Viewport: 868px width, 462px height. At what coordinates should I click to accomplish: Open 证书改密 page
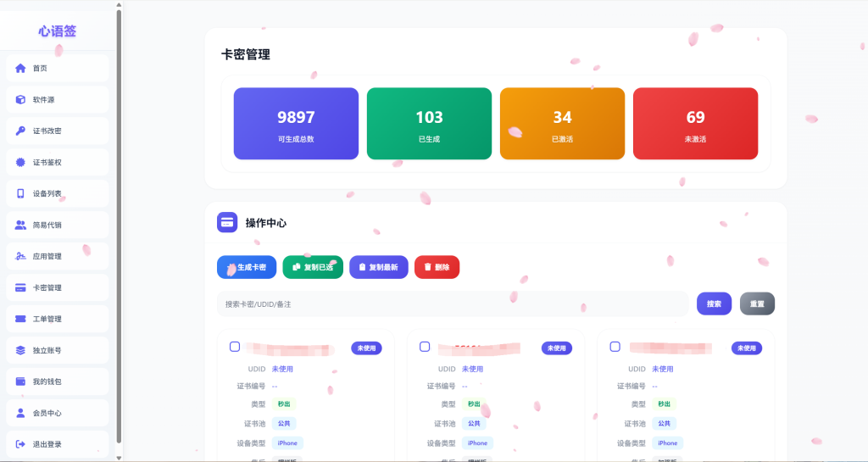pos(57,131)
